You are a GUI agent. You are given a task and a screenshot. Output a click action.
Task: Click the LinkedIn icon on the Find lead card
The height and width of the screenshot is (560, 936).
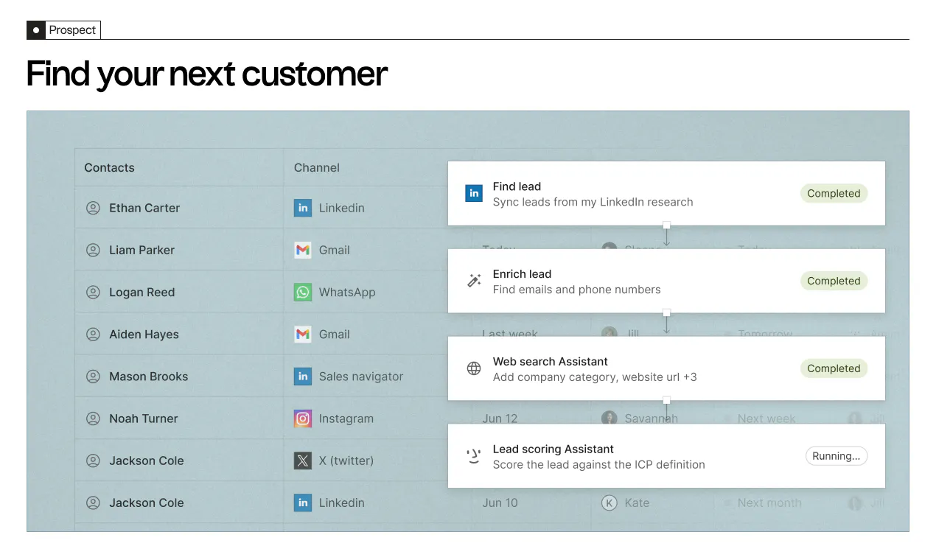474,193
